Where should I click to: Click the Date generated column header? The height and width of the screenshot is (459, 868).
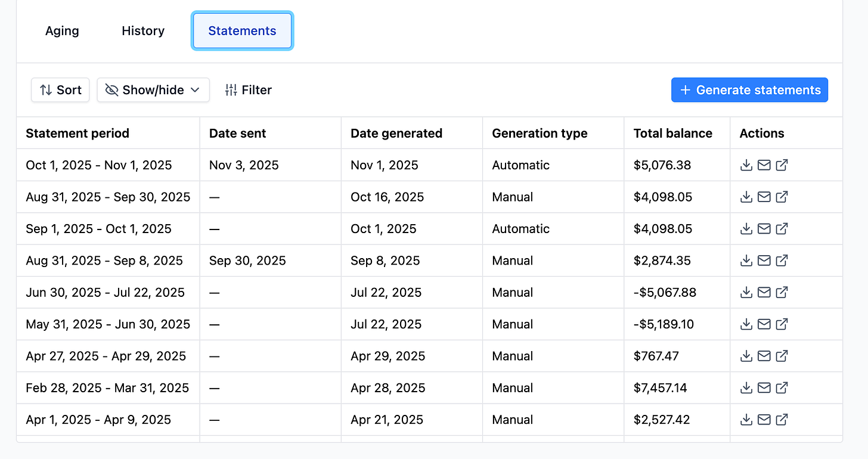396,134
